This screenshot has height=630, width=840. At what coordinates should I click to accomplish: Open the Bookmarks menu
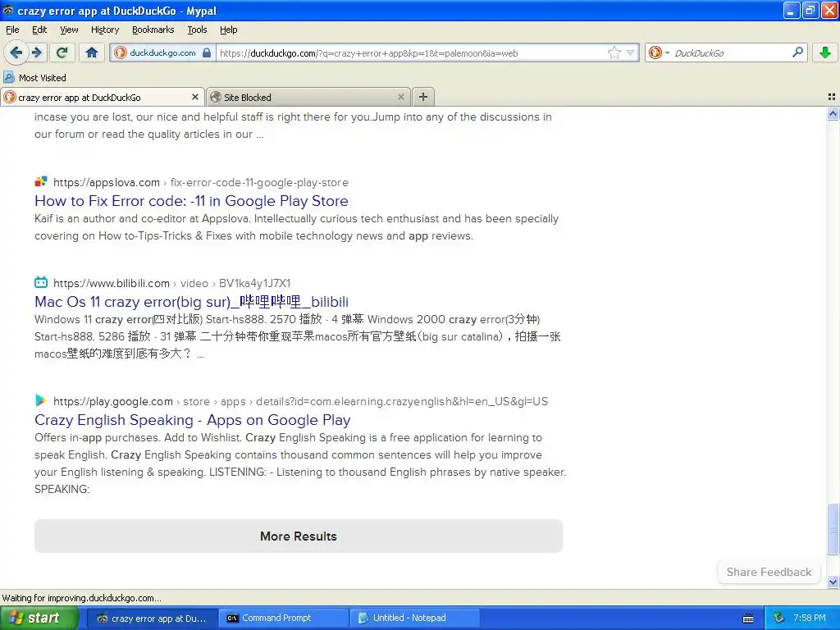point(153,30)
